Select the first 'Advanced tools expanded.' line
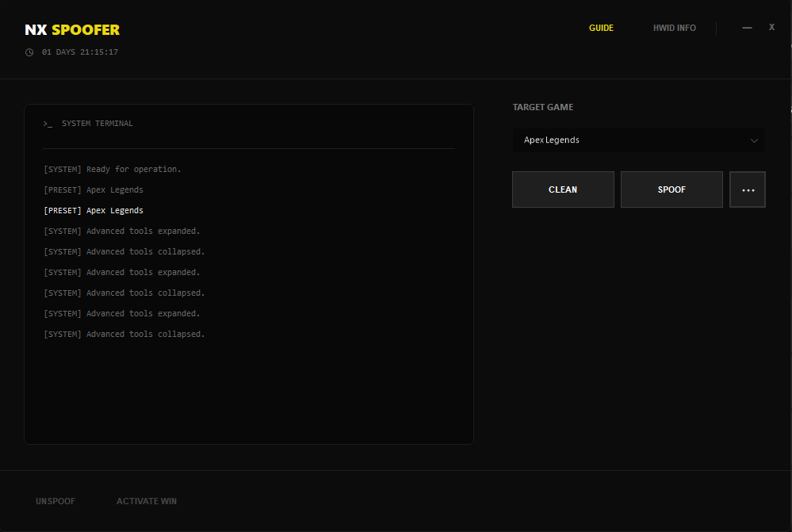The image size is (792, 532). click(x=122, y=232)
